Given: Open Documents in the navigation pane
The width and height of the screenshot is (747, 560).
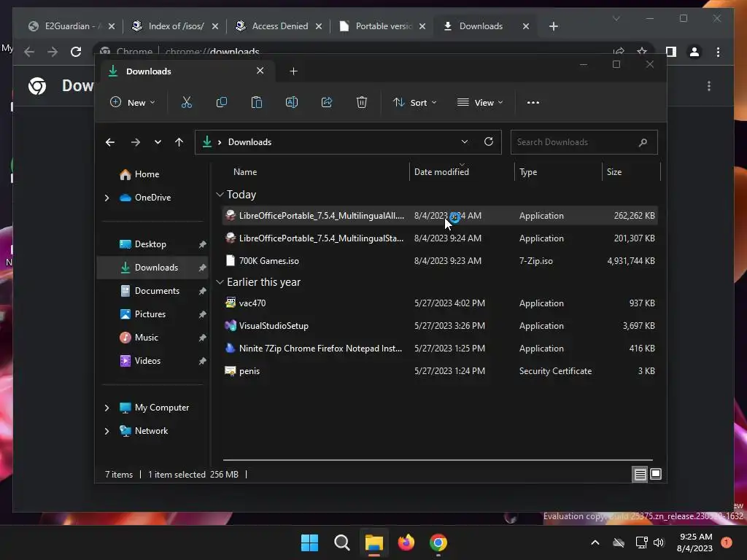Looking at the screenshot, I should point(157,291).
